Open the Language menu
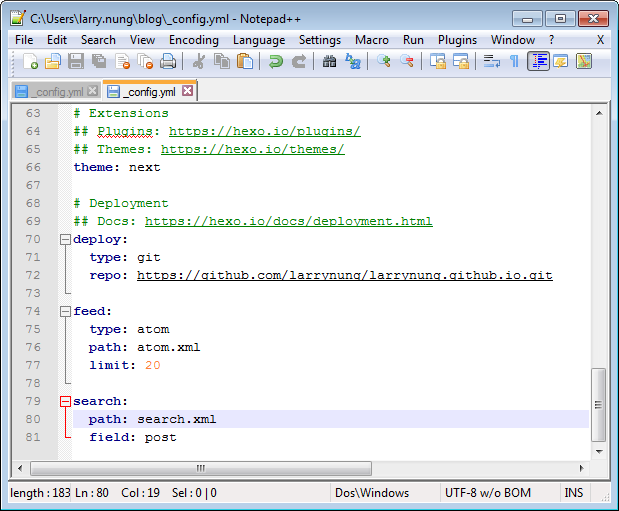619x511 pixels. 259,40
